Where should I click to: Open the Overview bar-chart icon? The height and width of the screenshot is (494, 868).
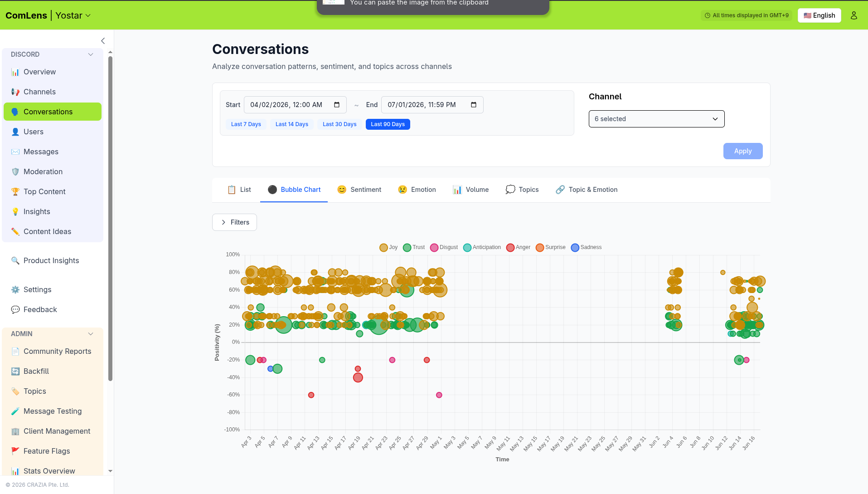click(15, 72)
